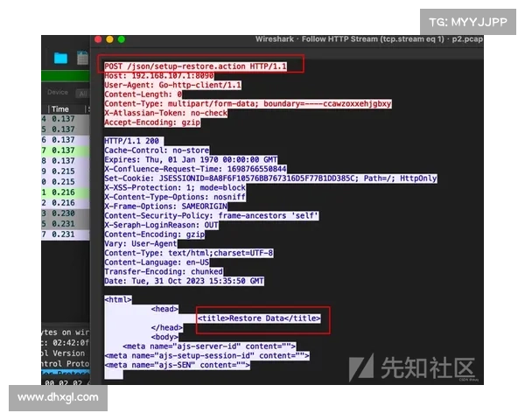Image resolution: width=525 pixels, height=420 pixels.
Task: Click the 'X-Frame-Options: SAMEORIGIN' line
Action: tap(166, 206)
